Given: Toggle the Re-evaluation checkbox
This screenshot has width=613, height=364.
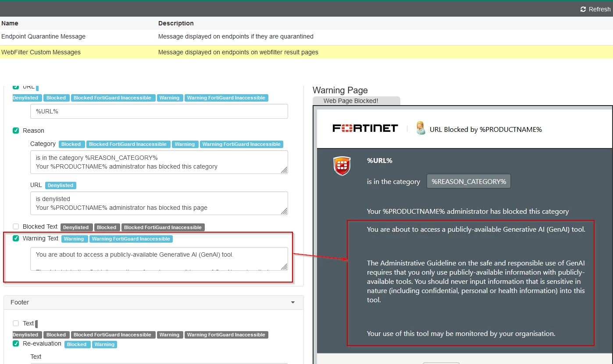Looking at the screenshot, I should pos(16,343).
